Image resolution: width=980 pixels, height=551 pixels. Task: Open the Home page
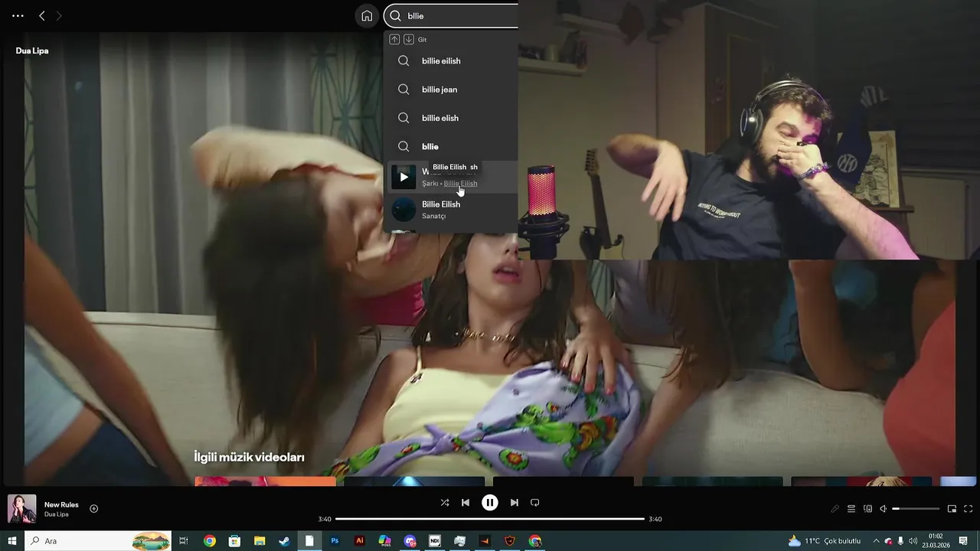367,16
